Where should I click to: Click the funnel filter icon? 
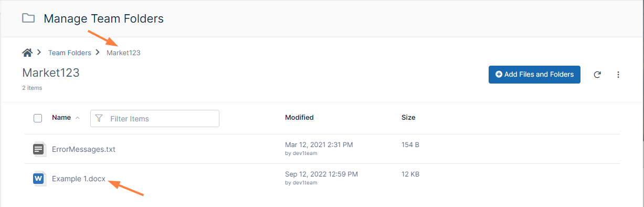[x=99, y=119]
